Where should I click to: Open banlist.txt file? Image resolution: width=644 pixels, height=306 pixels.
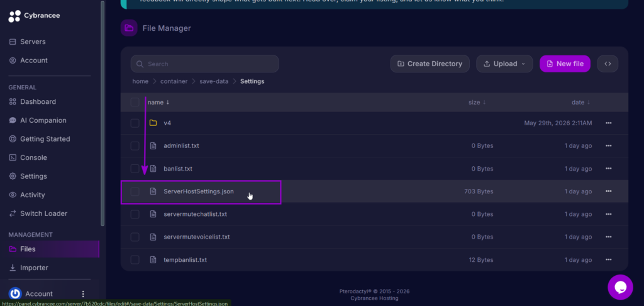point(178,169)
